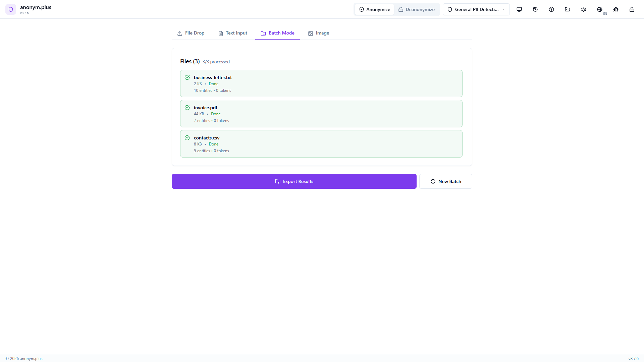This screenshot has width=644, height=362.
Task: Open the history panel
Action: 535,9
